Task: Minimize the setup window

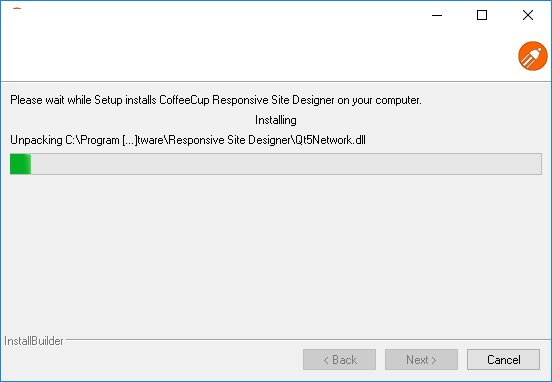Action: point(437,15)
